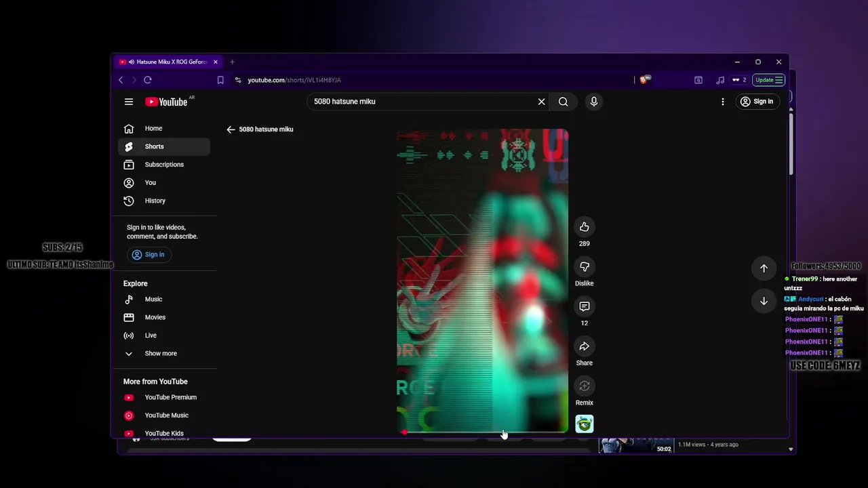This screenshot has width=868, height=488.
Task: Open YouTube Music link
Action: point(163,415)
